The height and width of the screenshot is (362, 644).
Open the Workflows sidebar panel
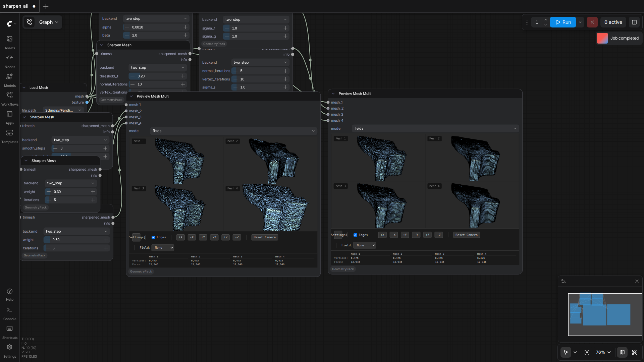pos(10,99)
